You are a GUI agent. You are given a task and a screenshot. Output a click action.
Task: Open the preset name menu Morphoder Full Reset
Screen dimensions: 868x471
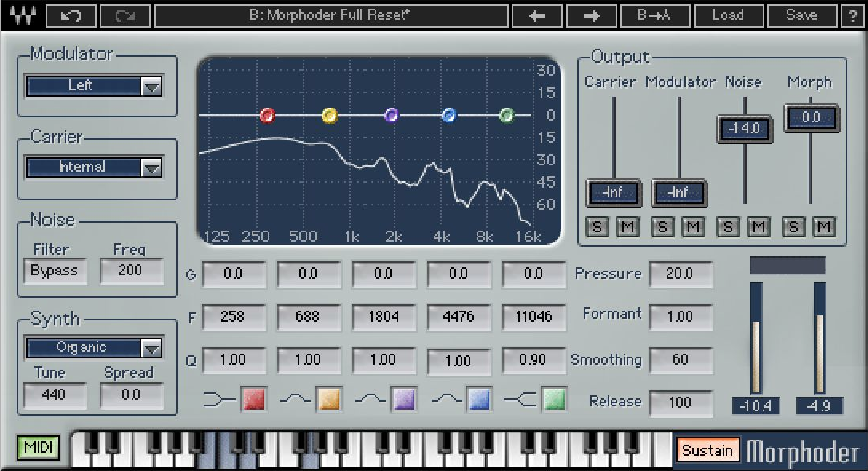pos(331,15)
